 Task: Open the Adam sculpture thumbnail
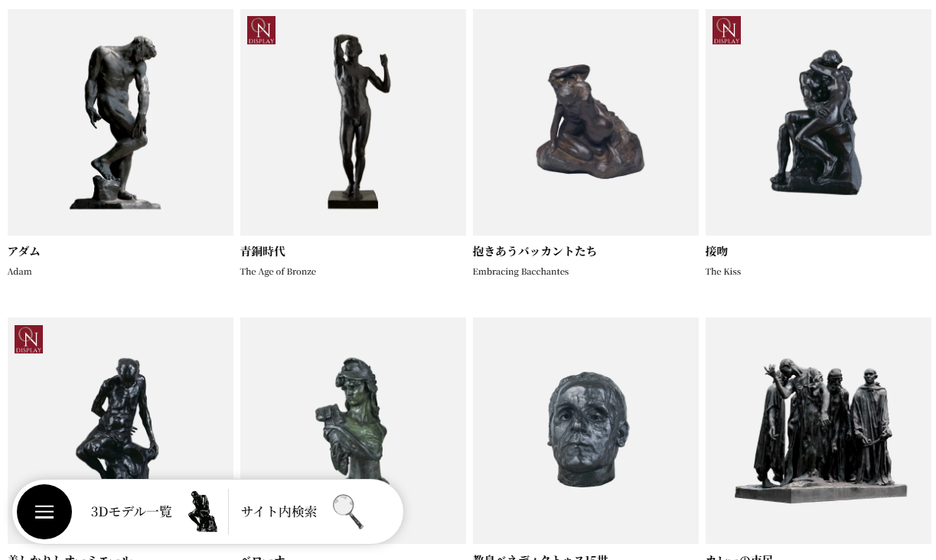pos(120,122)
